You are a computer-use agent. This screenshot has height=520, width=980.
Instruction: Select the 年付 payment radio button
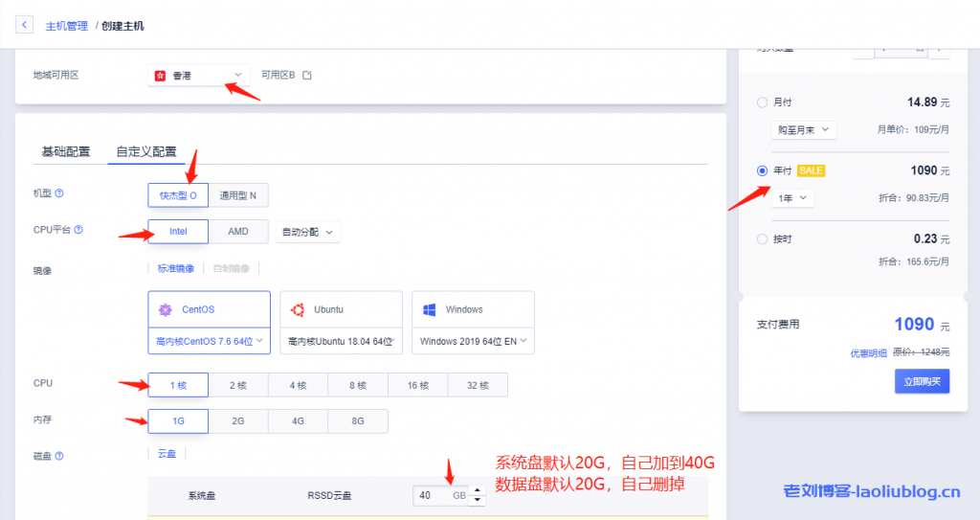762,170
